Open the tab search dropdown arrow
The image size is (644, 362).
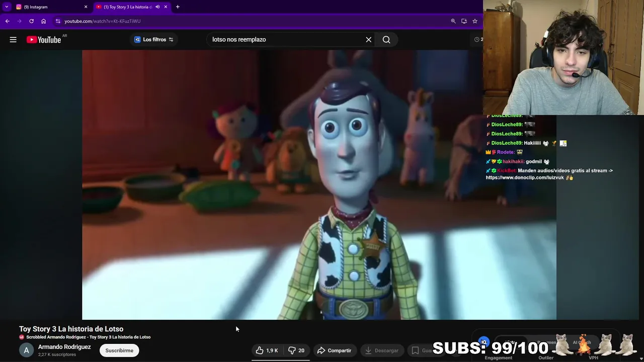pos(7,7)
